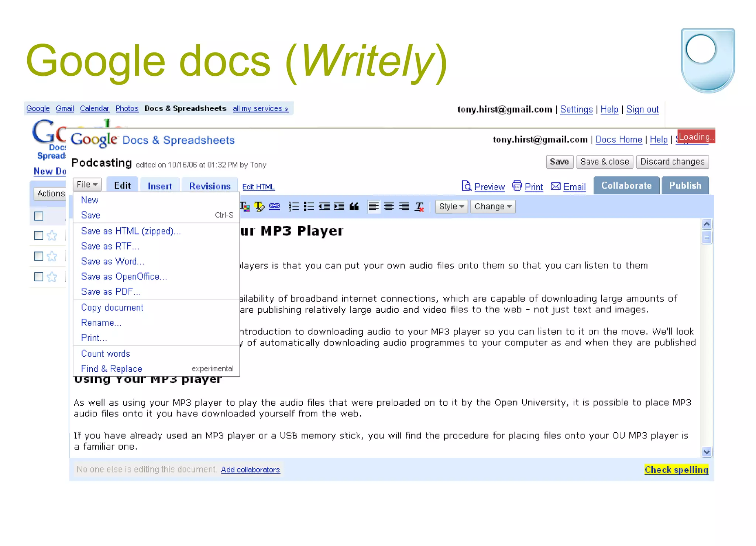
Task: Select Save as Word
Action: point(157,261)
